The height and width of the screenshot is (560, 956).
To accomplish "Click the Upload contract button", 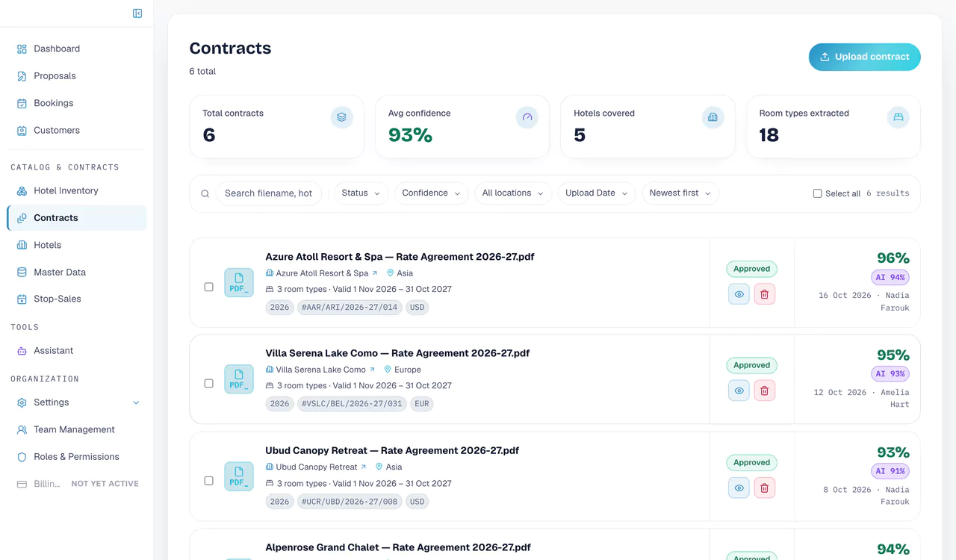I will 864,57.
